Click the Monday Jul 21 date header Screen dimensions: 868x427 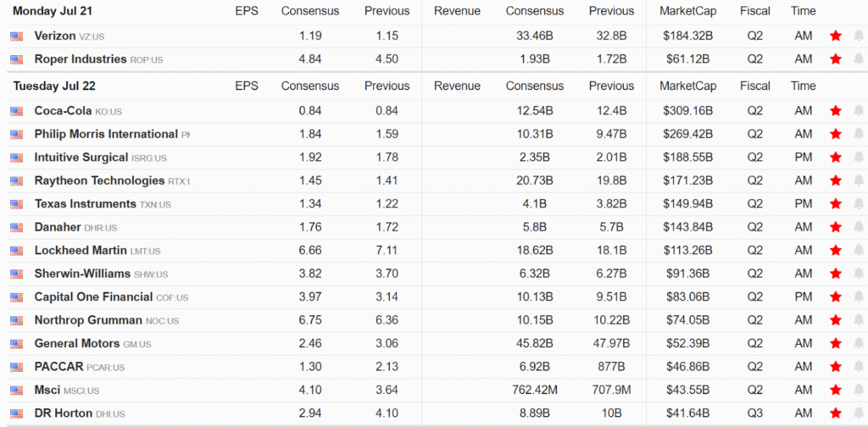(53, 11)
